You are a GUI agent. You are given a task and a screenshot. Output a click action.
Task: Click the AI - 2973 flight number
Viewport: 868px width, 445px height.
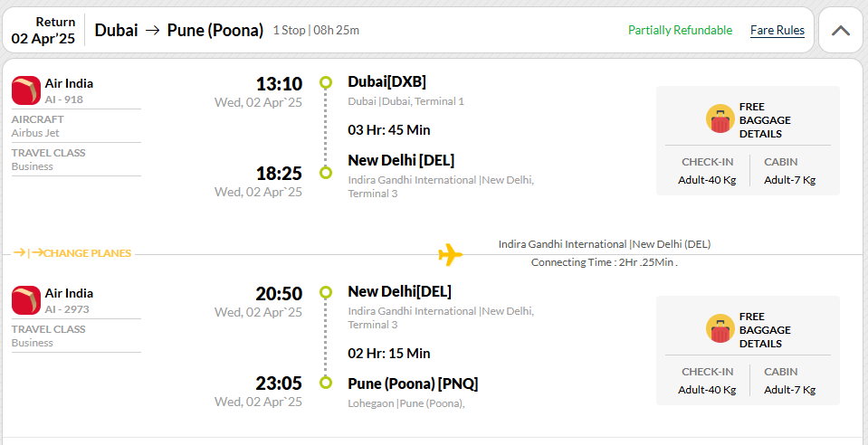point(67,309)
